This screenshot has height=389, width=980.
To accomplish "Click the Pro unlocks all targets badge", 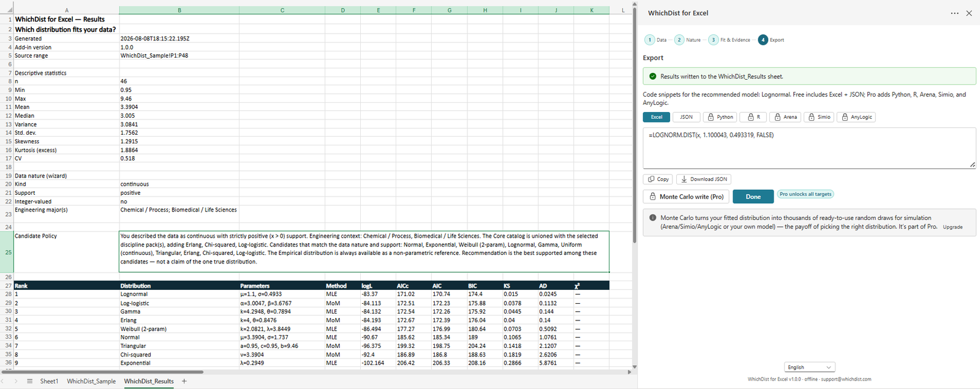I will (x=805, y=194).
